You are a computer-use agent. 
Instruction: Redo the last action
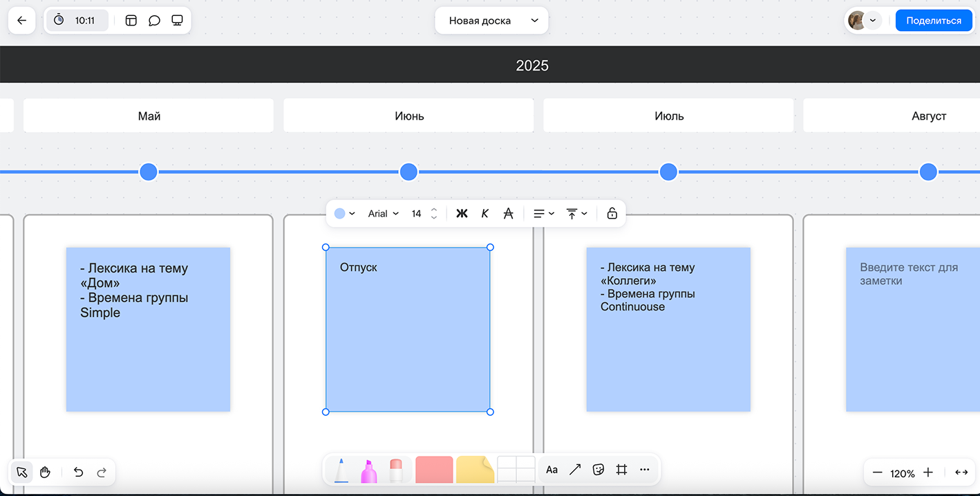[102, 472]
